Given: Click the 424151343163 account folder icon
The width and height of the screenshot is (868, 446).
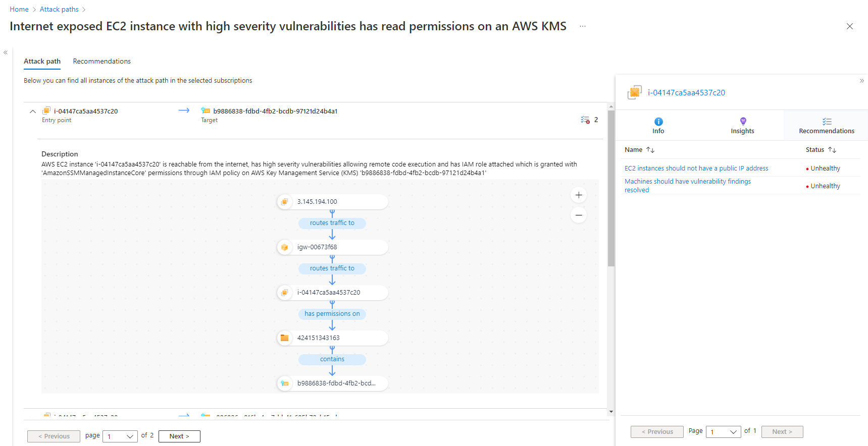Looking at the screenshot, I should click(x=285, y=338).
